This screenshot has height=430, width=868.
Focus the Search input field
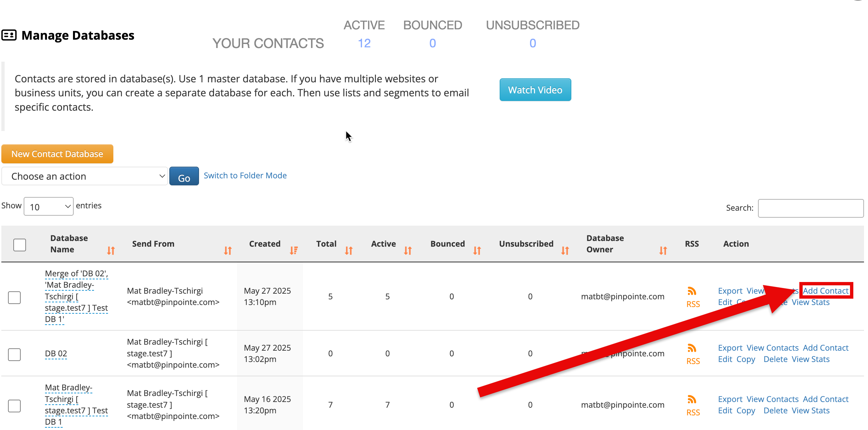tap(810, 208)
